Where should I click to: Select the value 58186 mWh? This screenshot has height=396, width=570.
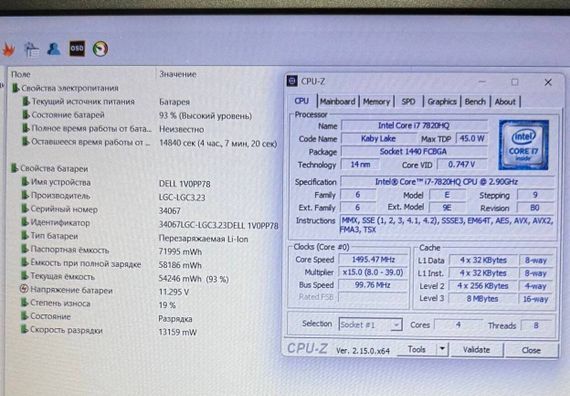pos(180,265)
